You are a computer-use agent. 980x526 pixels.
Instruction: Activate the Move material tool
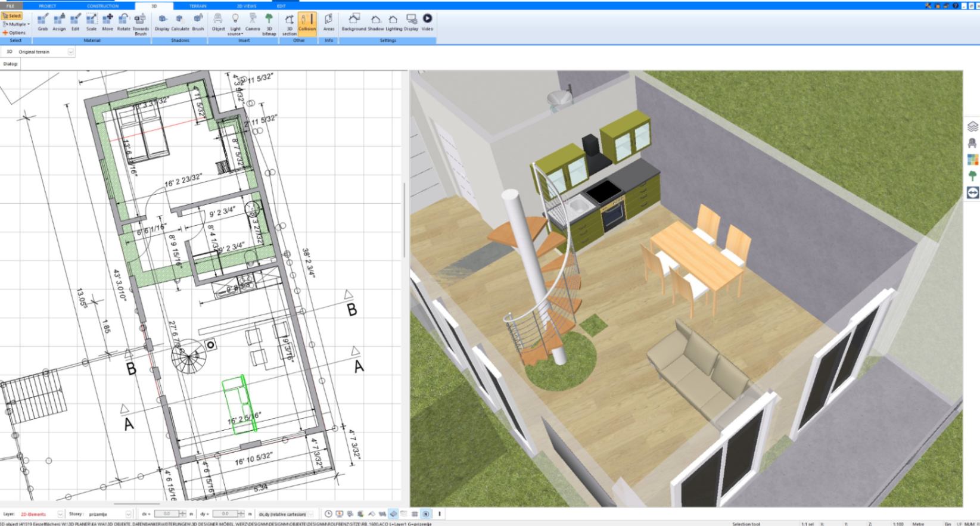tap(107, 22)
